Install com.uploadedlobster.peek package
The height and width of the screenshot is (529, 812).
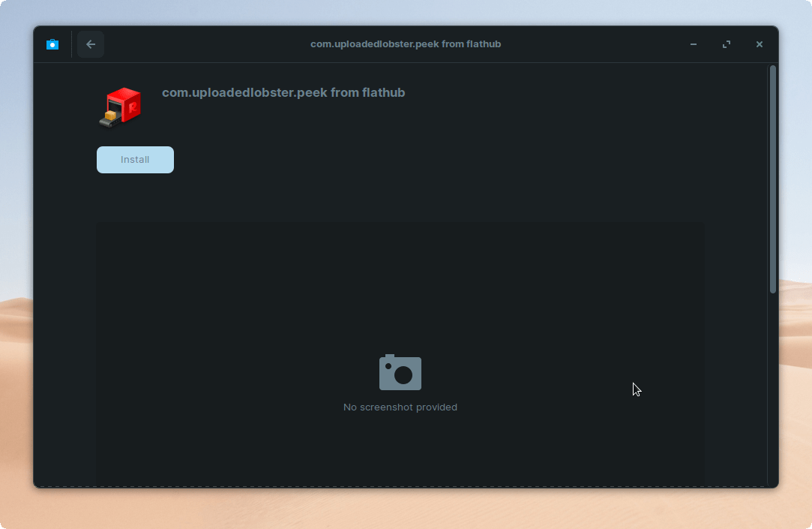pos(135,160)
